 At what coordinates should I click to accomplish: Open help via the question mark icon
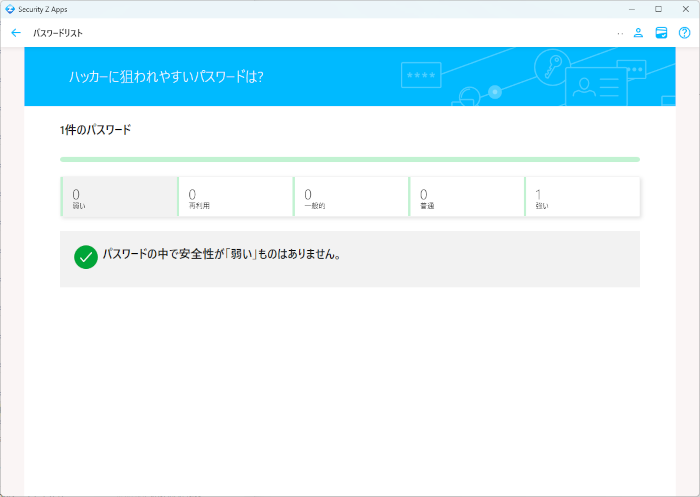tap(685, 33)
